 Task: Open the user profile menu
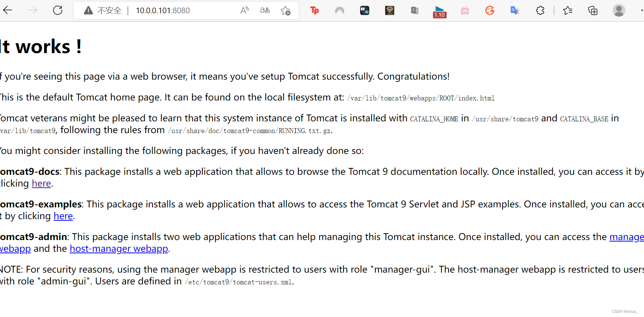[x=619, y=10]
